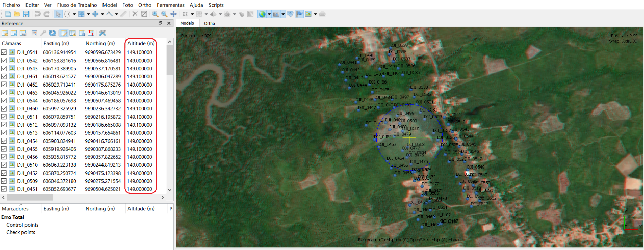644x250 pixels.
Task: Select the circular selection tool
Action: pyautogui.click(x=67, y=14)
